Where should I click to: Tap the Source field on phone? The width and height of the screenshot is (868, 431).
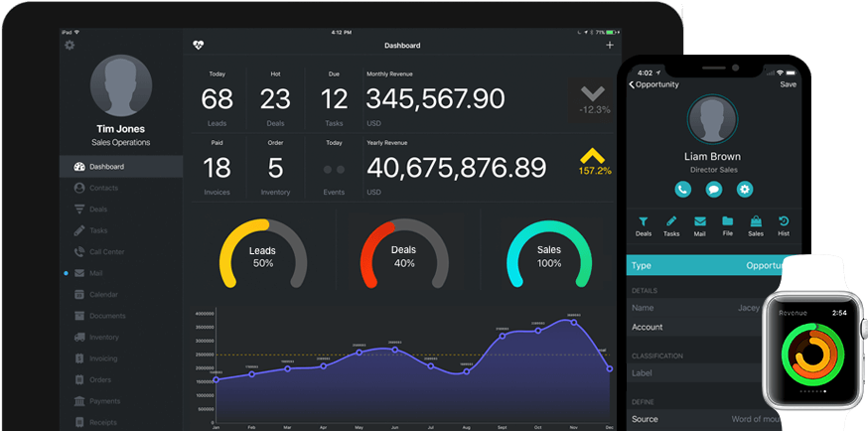click(x=703, y=419)
